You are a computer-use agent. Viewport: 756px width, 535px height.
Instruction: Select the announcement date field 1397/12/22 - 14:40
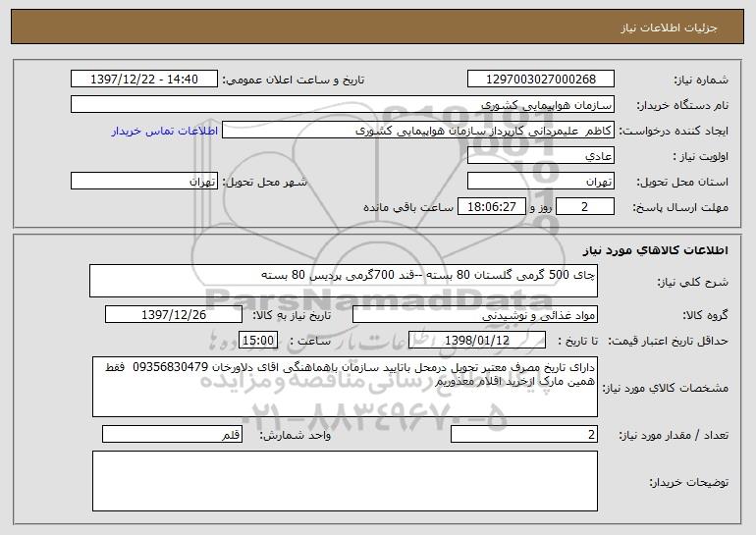[144, 80]
